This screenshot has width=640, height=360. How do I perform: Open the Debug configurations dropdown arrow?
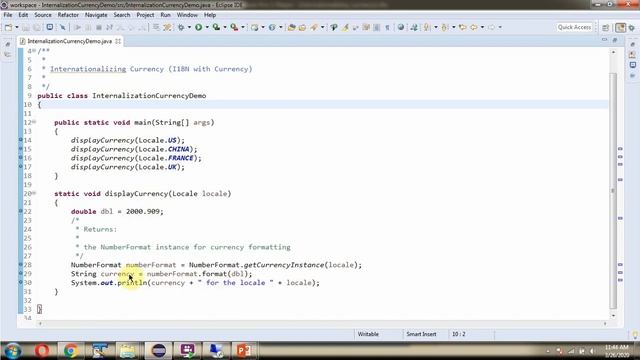coord(189,27)
